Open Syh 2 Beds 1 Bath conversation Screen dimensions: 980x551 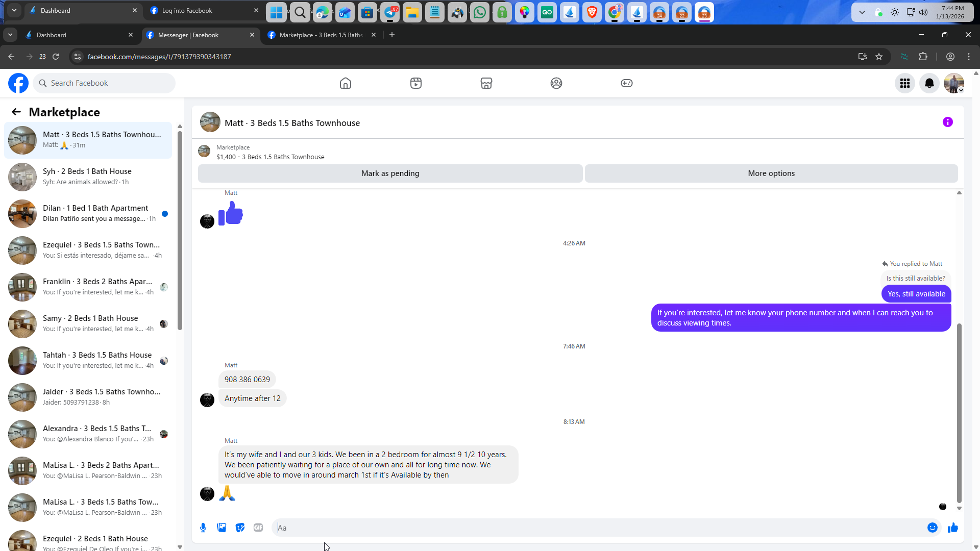pos(88,177)
